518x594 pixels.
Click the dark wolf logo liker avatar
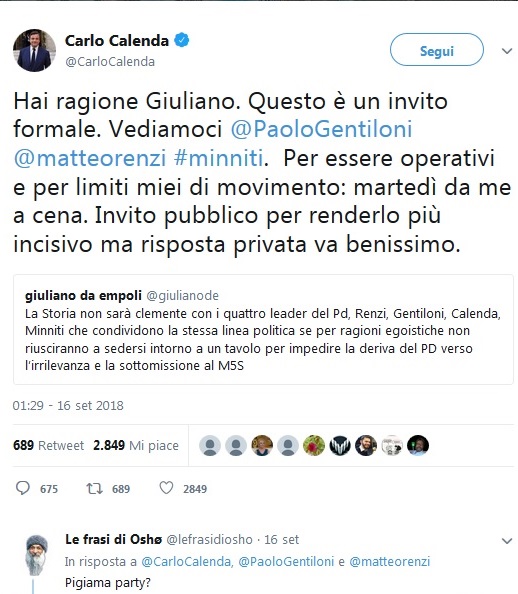tap(340, 446)
